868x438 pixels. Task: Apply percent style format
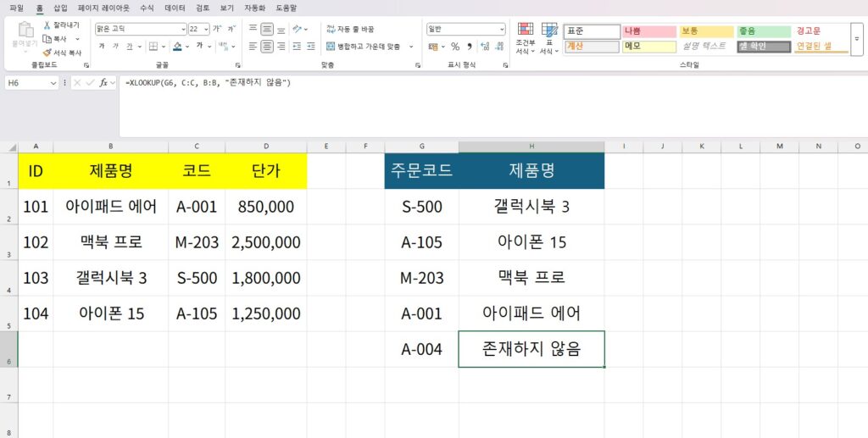(x=455, y=47)
